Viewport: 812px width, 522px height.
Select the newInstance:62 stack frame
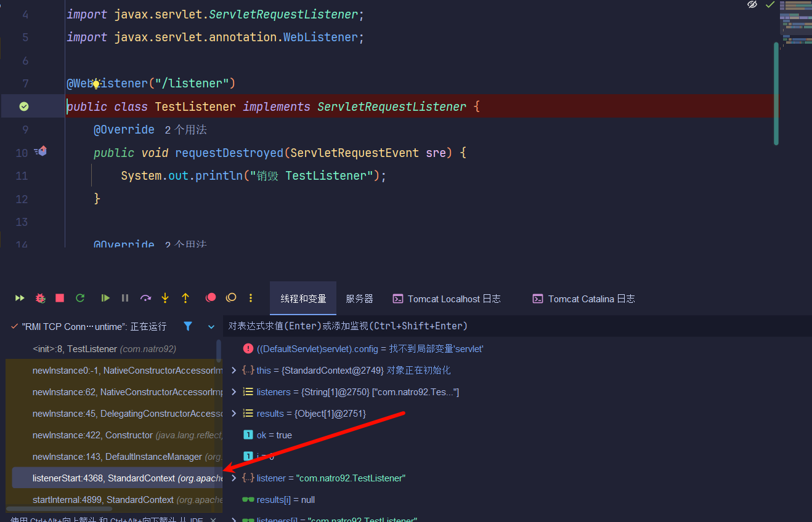click(x=114, y=392)
